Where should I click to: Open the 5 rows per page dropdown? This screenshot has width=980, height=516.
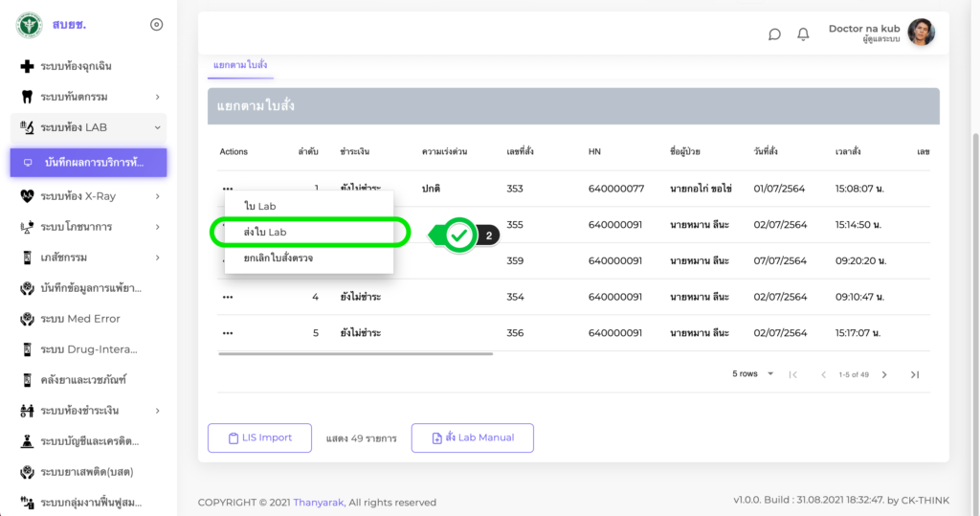tap(753, 374)
